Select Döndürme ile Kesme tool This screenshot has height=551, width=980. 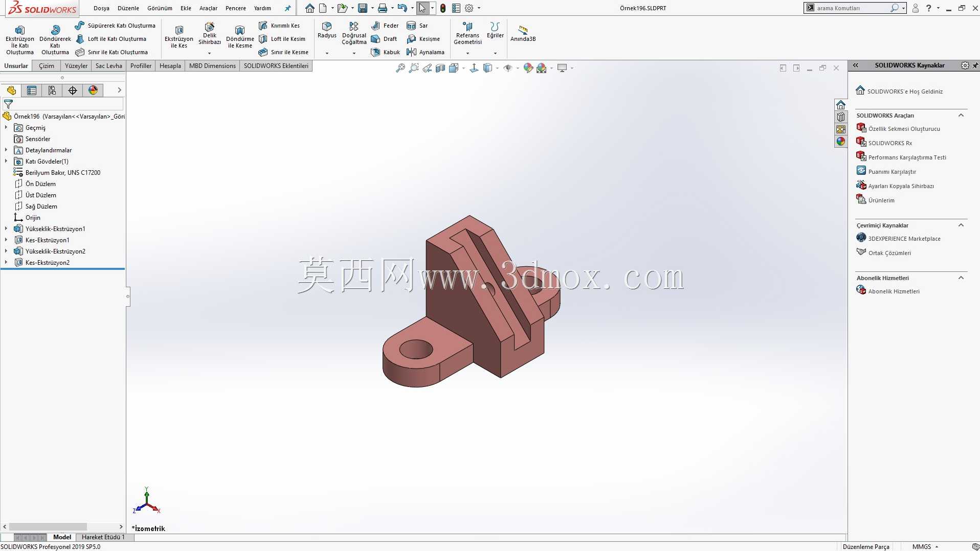click(240, 37)
